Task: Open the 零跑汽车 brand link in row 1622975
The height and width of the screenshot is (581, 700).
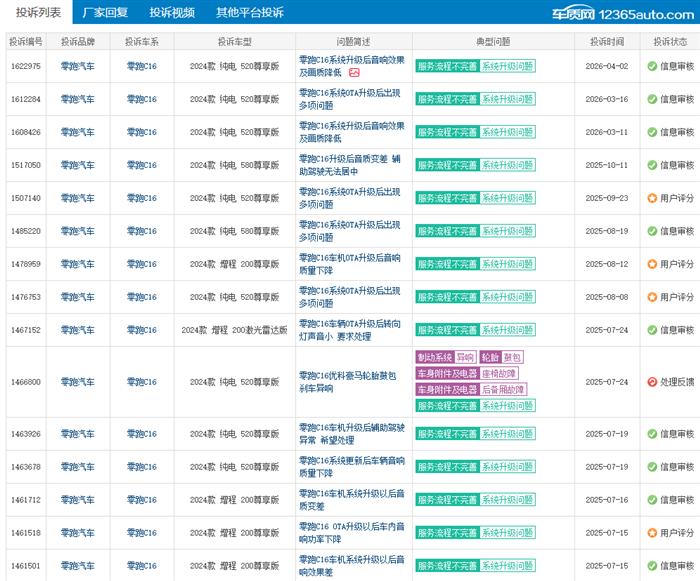Action: click(78, 66)
